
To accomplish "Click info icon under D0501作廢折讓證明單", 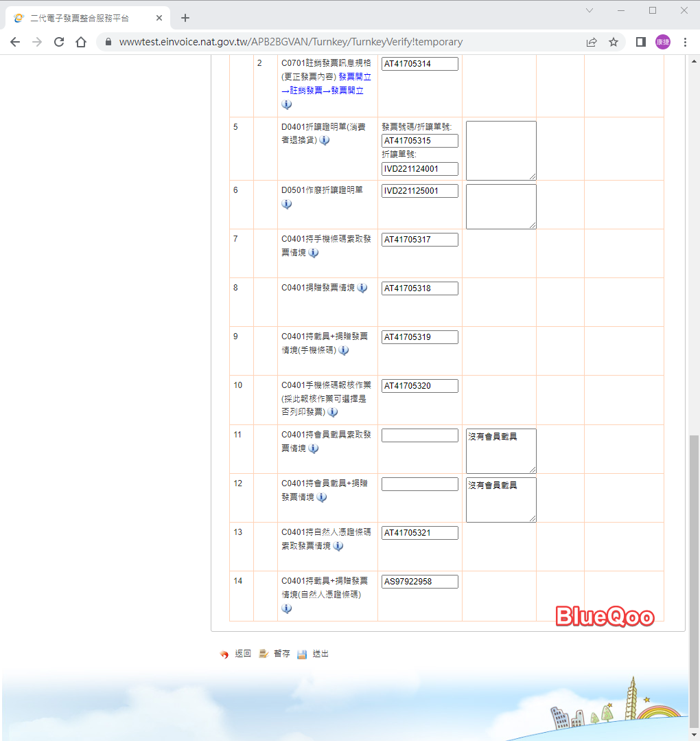I will (x=287, y=204).
